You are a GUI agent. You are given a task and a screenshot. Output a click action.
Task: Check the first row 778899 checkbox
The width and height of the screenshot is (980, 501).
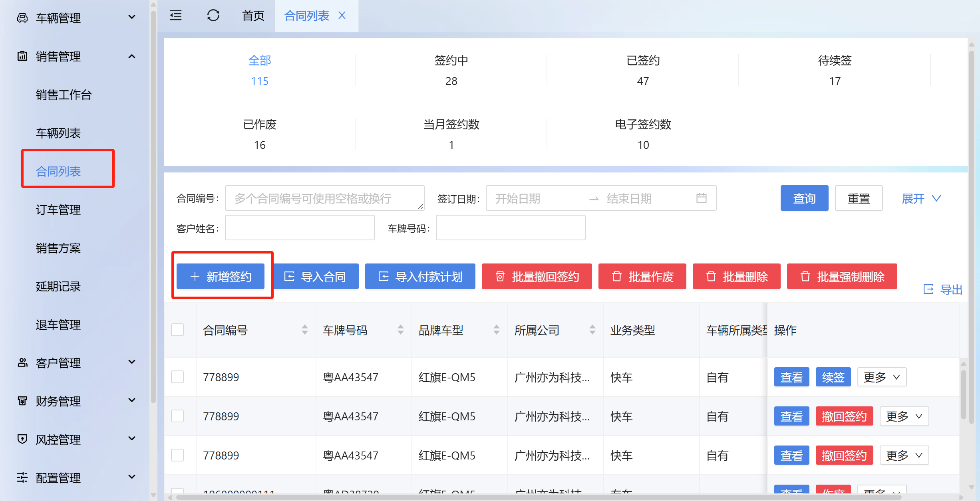(x=177, y=377)
